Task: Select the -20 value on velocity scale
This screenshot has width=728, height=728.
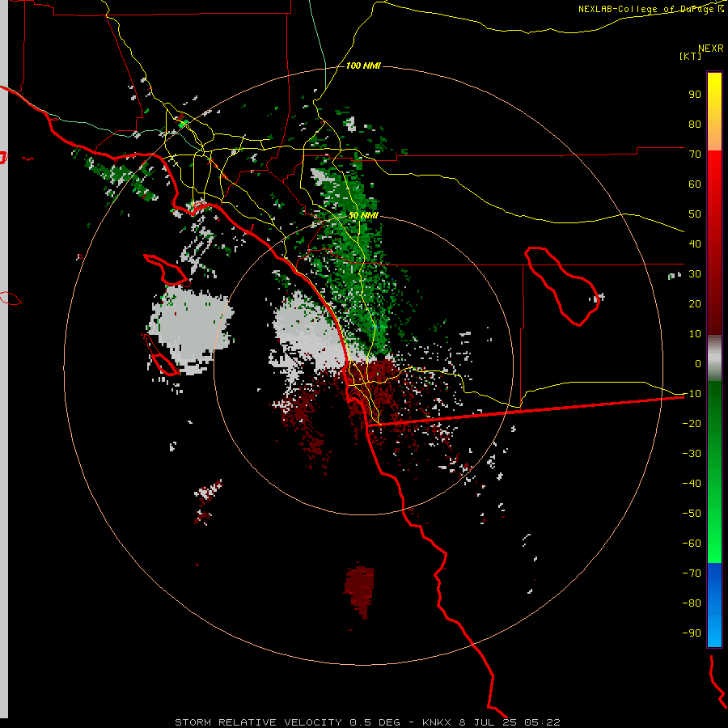Action: click(x=692, y=424)
